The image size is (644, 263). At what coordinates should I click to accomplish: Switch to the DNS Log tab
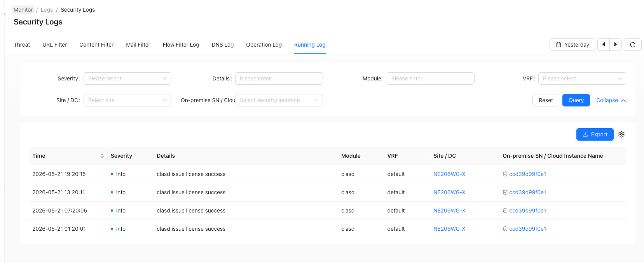223,45
